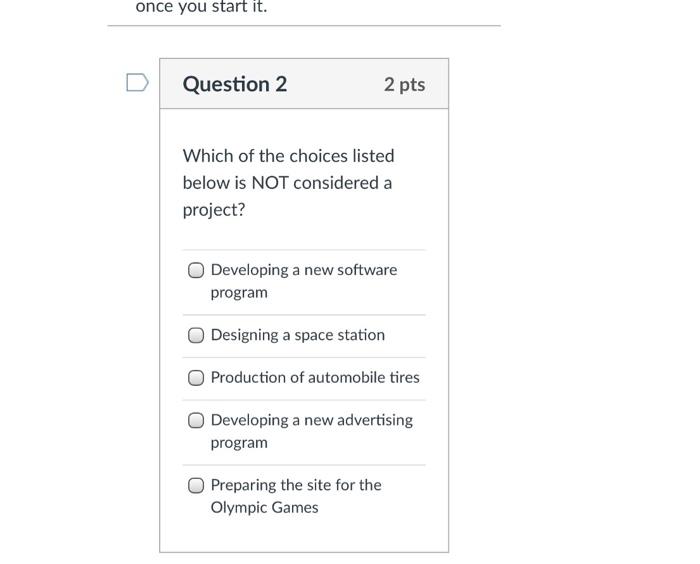Click the 'Developing a new software' answer label text

coord(303,270)
